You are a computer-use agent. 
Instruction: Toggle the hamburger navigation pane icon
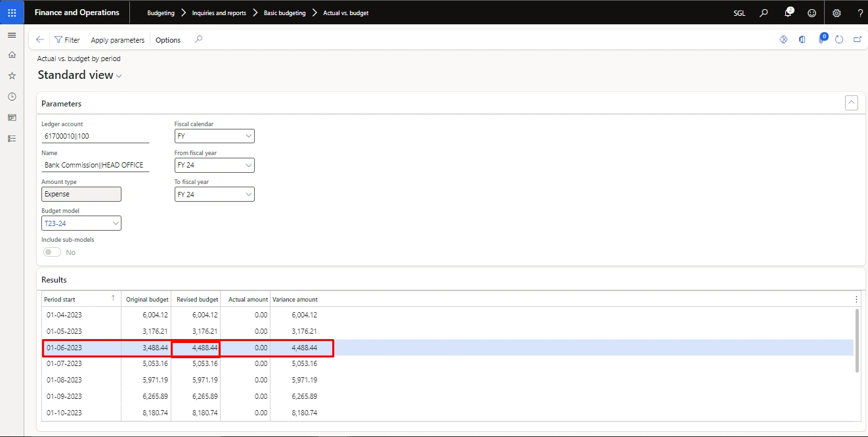(x=12, y=35)
